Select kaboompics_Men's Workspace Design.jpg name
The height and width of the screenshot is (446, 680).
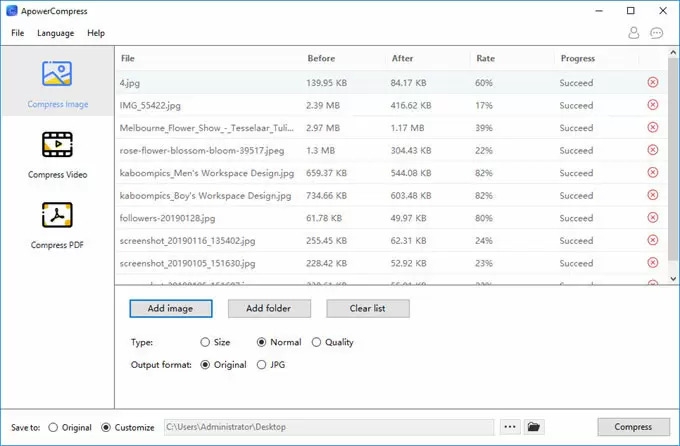[x=207, y=173]
